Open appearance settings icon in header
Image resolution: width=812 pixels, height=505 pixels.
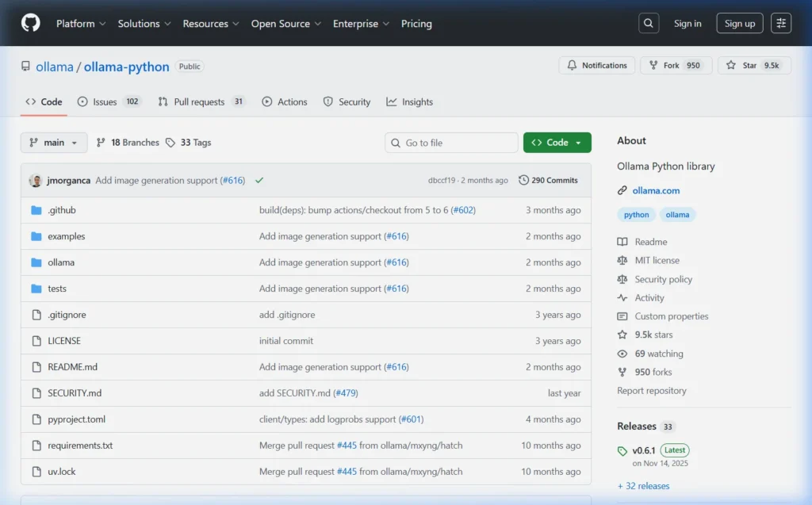(x=781, y=23)
